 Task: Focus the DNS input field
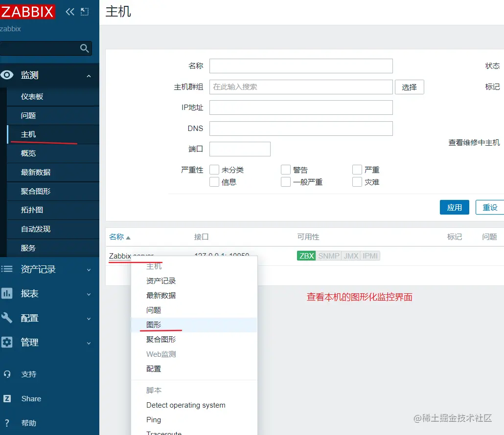coord(301,129)
